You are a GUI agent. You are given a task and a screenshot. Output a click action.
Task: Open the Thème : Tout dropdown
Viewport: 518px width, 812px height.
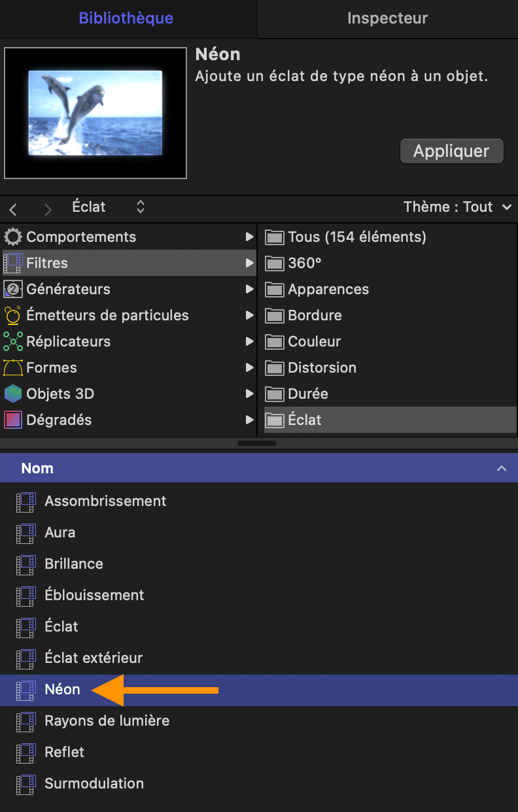coord(457,207)
